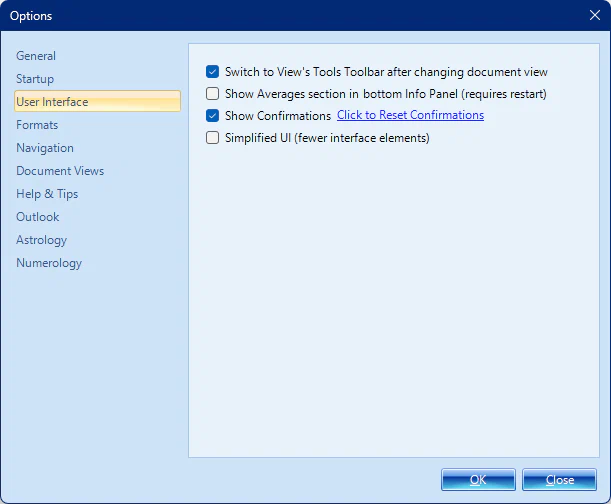The width and height of the screenshot is (611, 504).
Task: Click the Options title bar text
Action: [x=33, y=16]
